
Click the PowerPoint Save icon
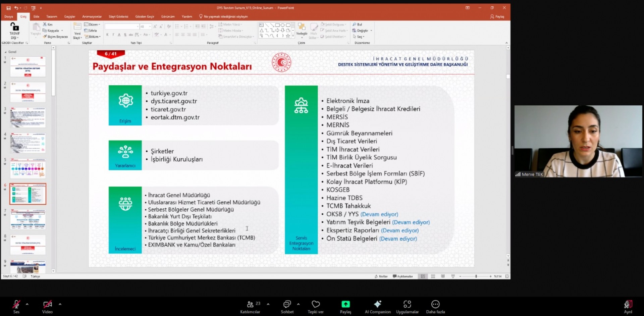point(8,8)
